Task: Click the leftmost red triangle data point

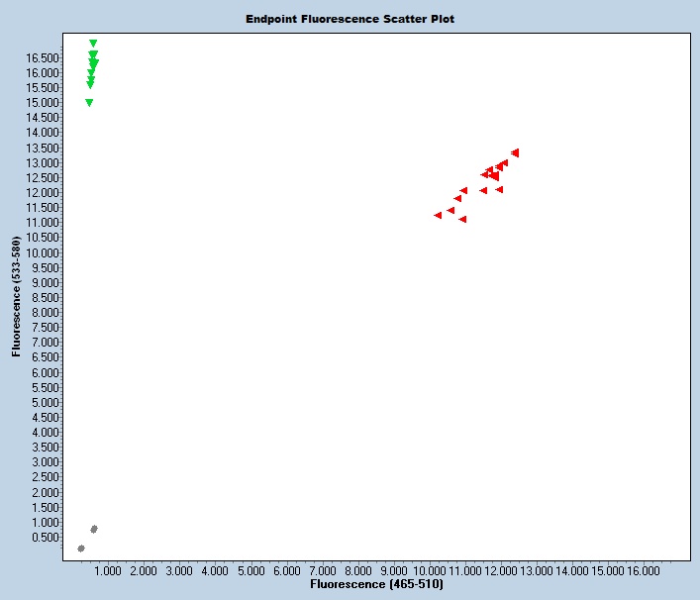Action: click(x=438, y=215)
